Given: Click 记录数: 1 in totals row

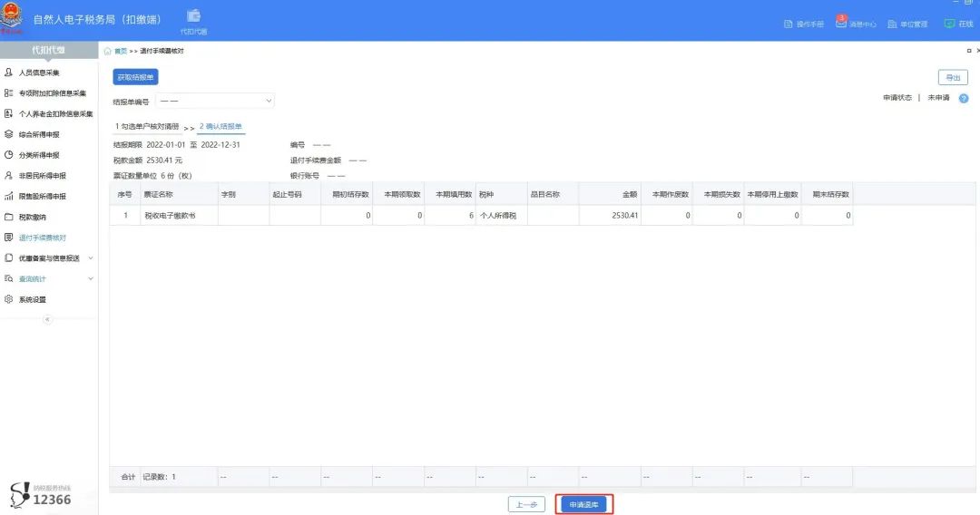Looking at the screenshot, I should [160, 477].
